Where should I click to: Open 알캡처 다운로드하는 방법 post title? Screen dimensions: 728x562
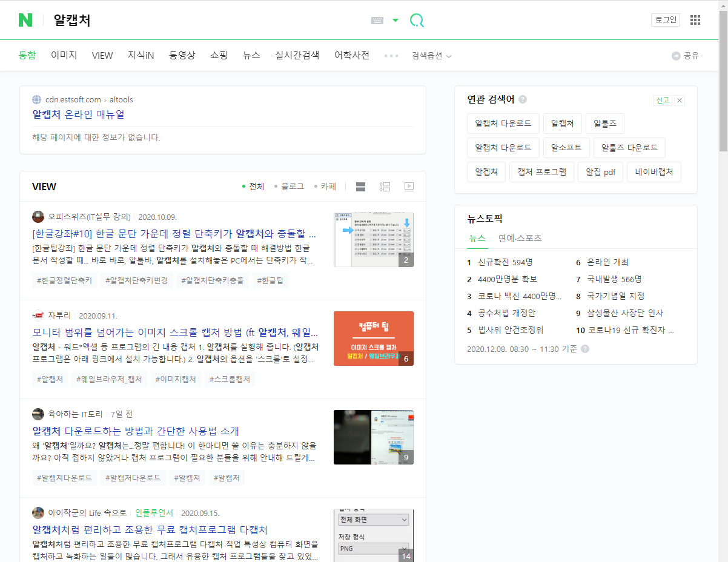click(x=136, y=431)
